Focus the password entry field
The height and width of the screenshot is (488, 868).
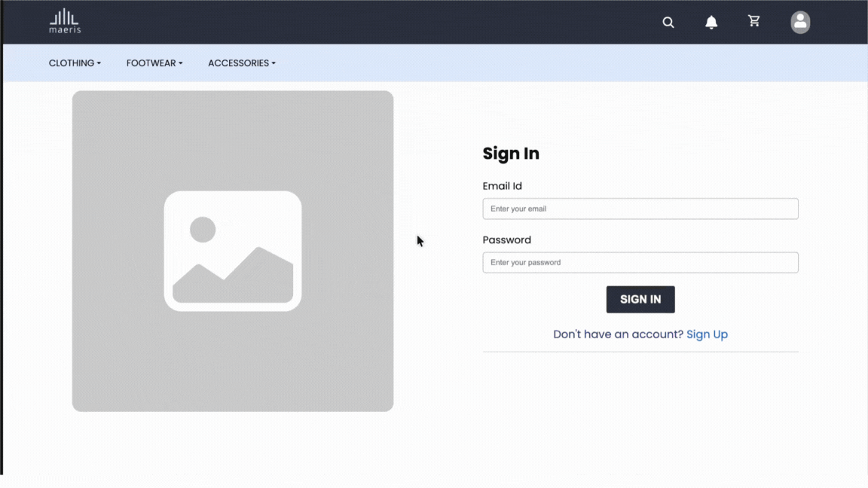click(640, 262)
